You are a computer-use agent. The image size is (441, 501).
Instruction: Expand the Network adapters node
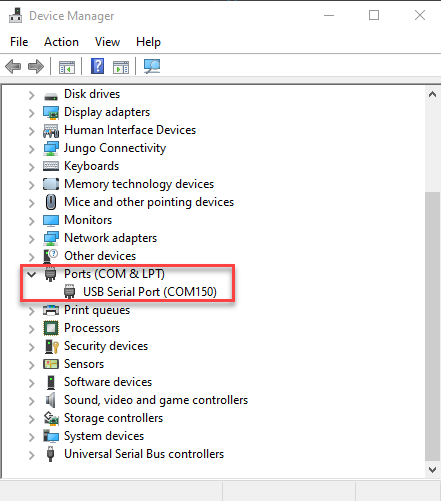[x=32, y=239]
